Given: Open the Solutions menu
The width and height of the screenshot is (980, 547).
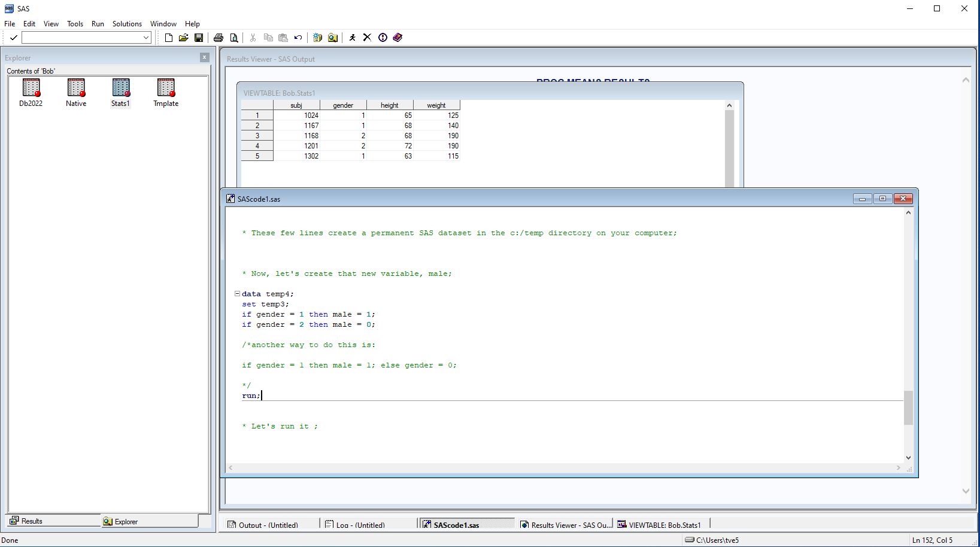Looking at the screenshot, I should pyautogui.click(x=127, y=24).
